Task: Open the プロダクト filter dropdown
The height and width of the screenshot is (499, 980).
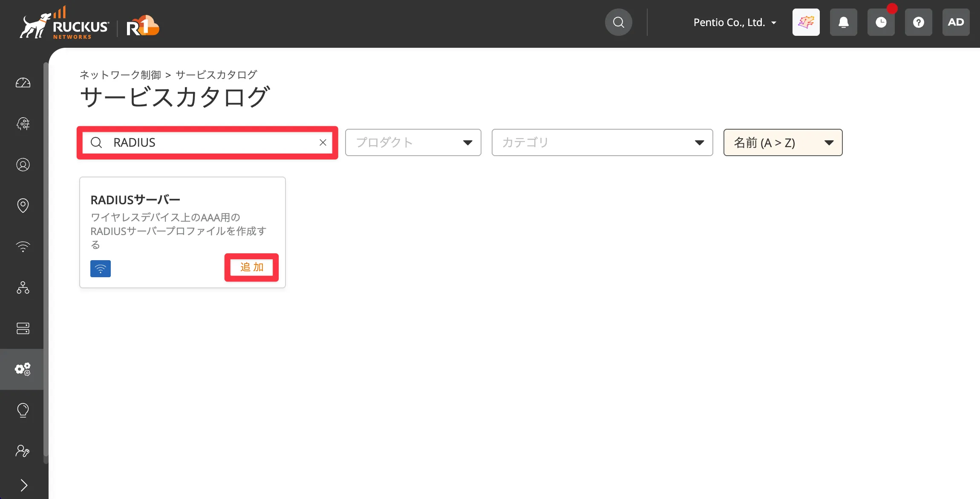Action: coord(413,142)
